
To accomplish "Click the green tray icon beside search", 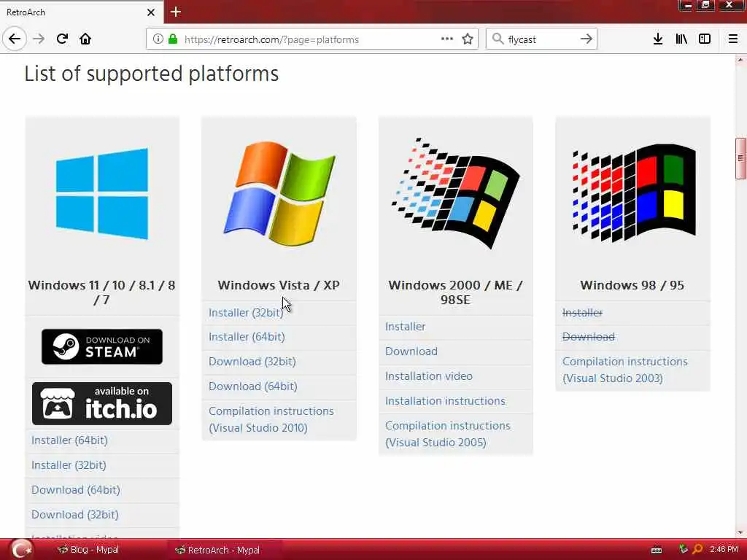I will coord(684,550).
